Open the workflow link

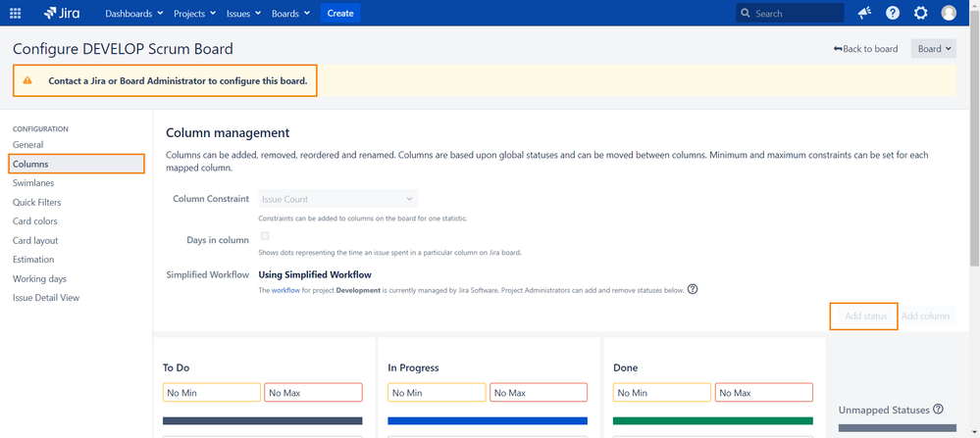286,291
